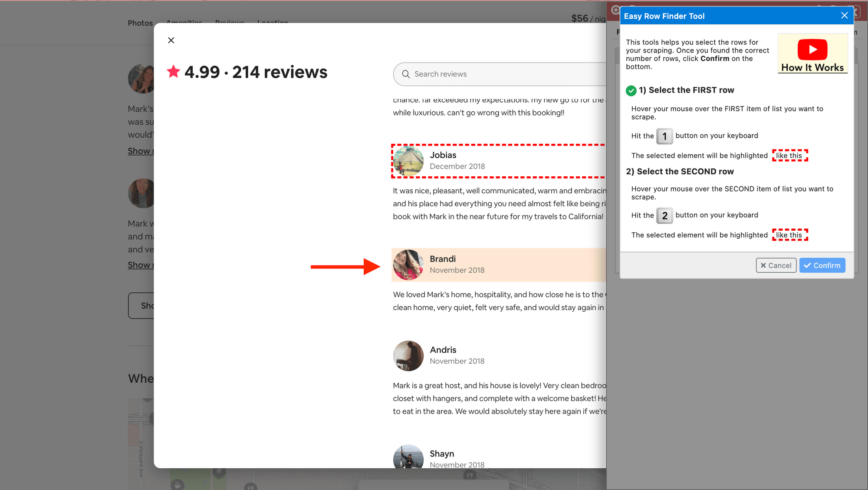
Task: Click Jobias's profile photo
Action: 408,161
